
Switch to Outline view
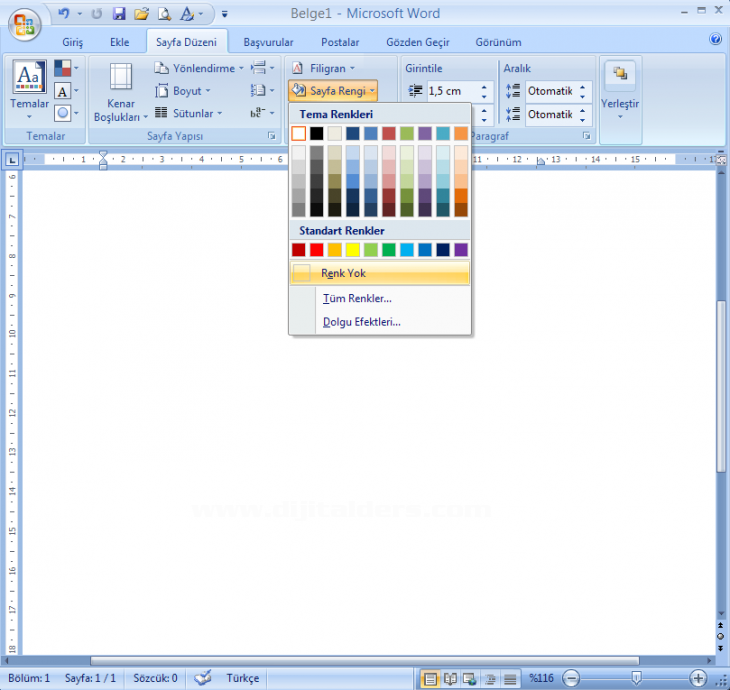tap(490, 679)
